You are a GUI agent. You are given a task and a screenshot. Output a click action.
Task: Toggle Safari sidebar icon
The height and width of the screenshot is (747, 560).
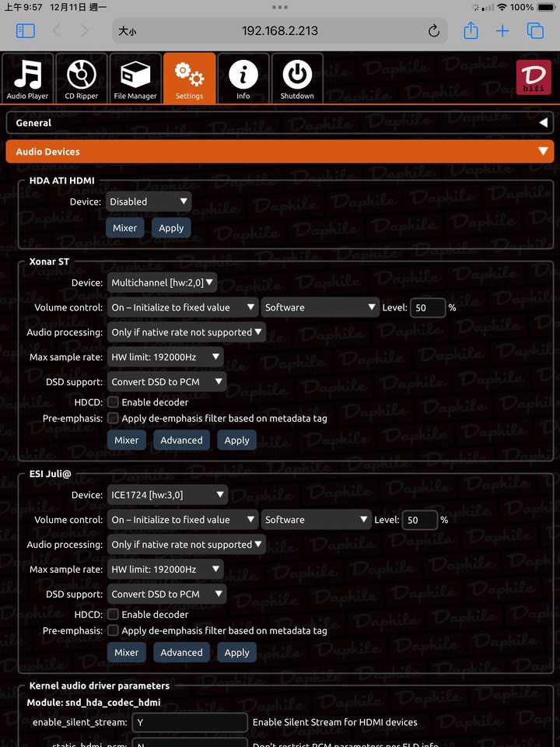coord(26,31)
